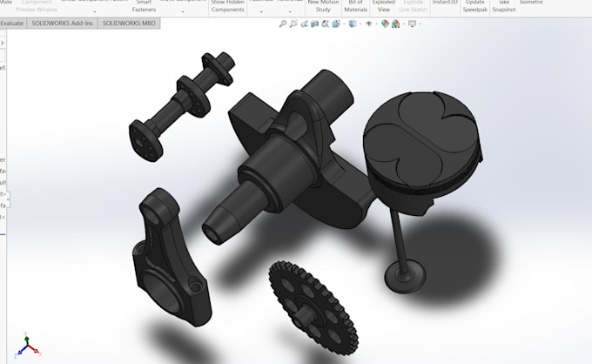Viewport: 592px width, 364px height.
Task: Open the Dynamic Annotation Views icon
Action: coord(325,24)
